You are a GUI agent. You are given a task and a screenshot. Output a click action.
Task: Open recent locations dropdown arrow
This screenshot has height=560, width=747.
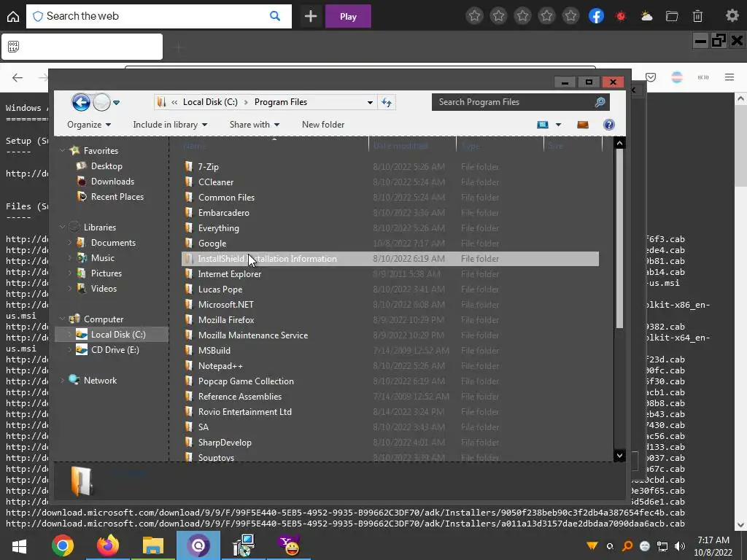tap(116, 102)
